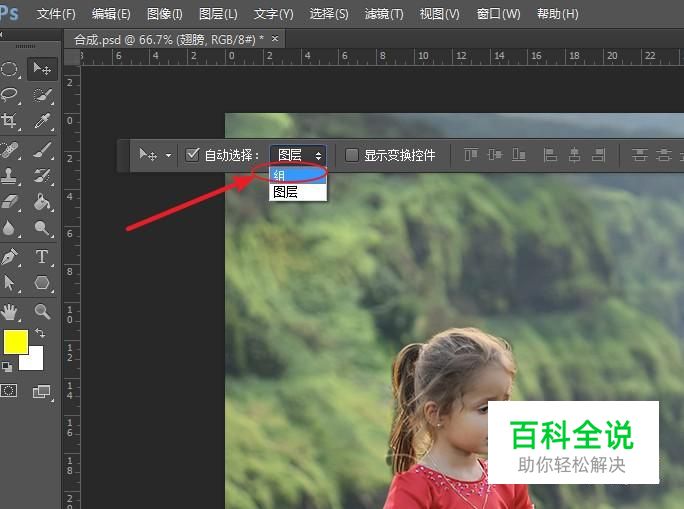684x509 pixels.
Task: Click the toolbox grip handle
Action: point(25,46)
